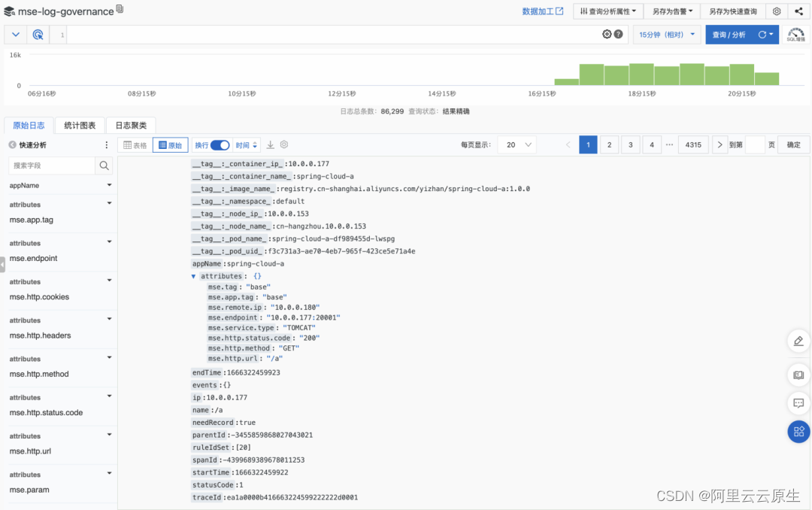Jump to last page 4315
The height and width of the screenshot is (510, 812).
[x=693, y=145]
